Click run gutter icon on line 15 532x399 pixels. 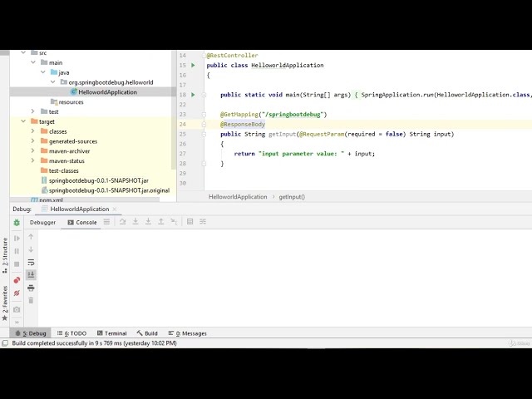193,65
